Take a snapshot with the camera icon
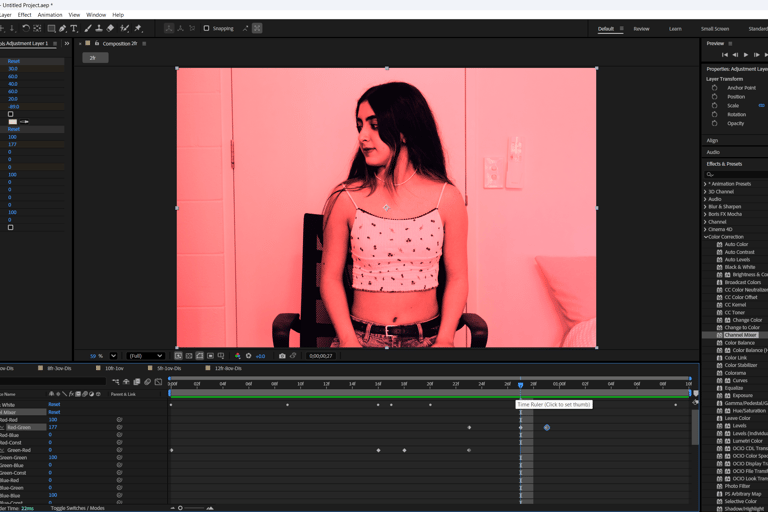Viewport: 768px width, 512px height. [x=282, y=356]
